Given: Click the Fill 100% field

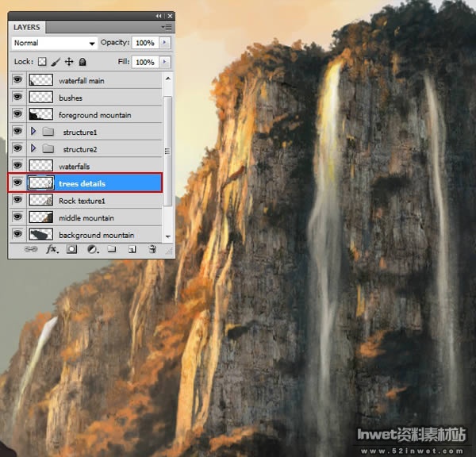Looking at the screenshot, I should (x=145, y=62).
